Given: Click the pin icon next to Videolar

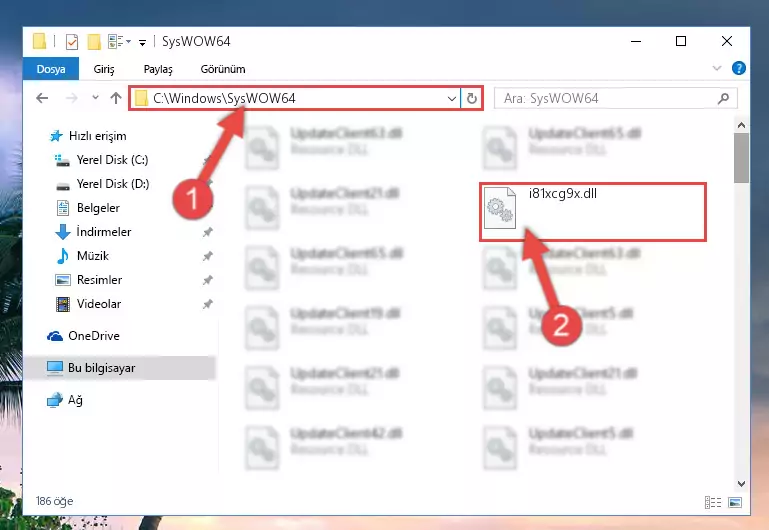Looking at the screenshot, I should [x=208, y=304].
